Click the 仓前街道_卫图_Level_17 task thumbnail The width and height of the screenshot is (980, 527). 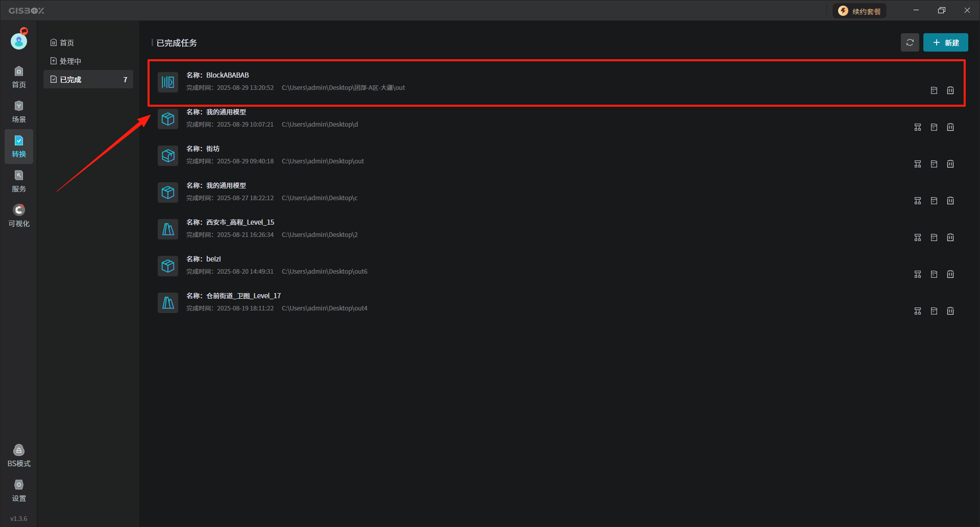click(168, 303)
